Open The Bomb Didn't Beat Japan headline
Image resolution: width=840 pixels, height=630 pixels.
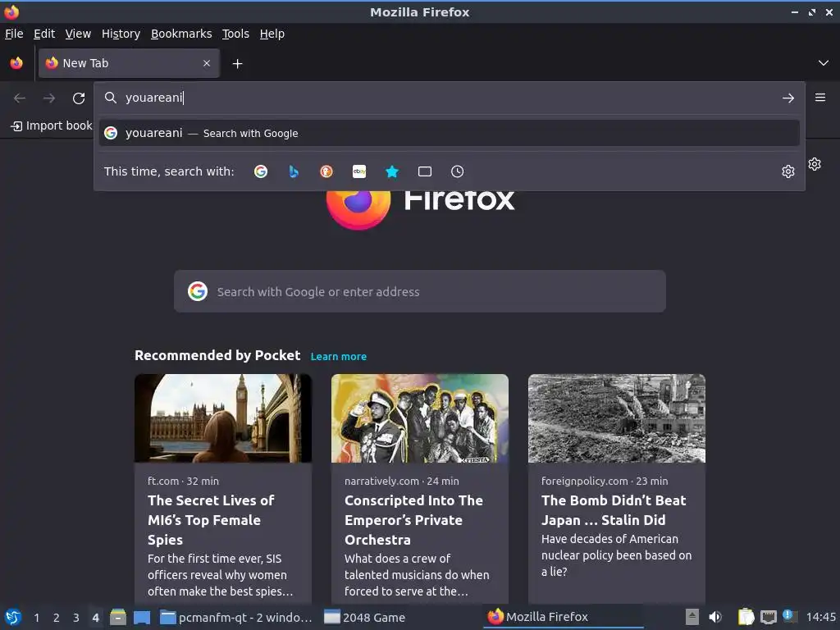pyautogui.click(x=614, y=510)
